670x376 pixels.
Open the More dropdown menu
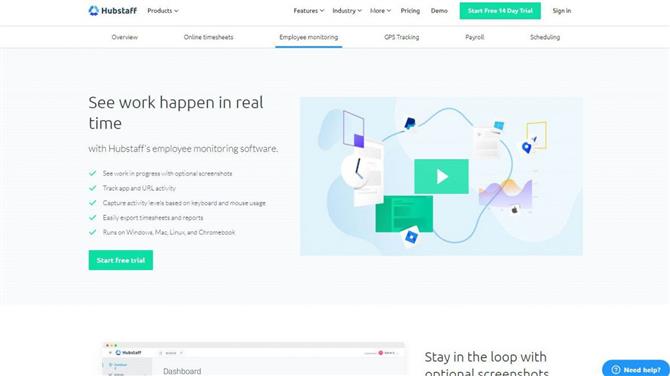[380, 11]
